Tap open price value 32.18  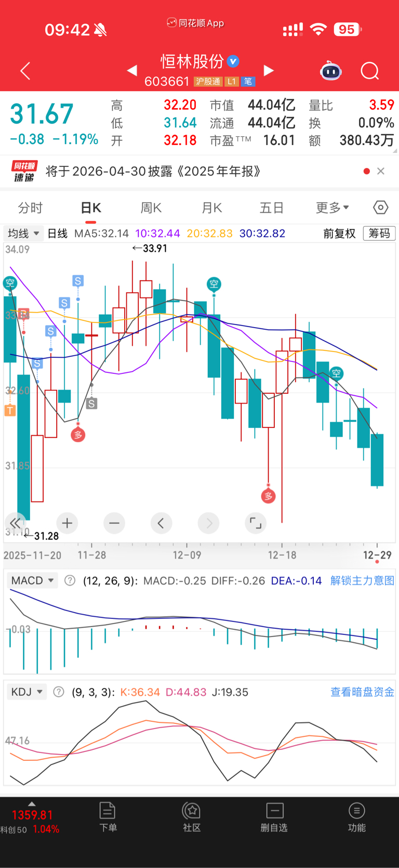click(180, 140)
